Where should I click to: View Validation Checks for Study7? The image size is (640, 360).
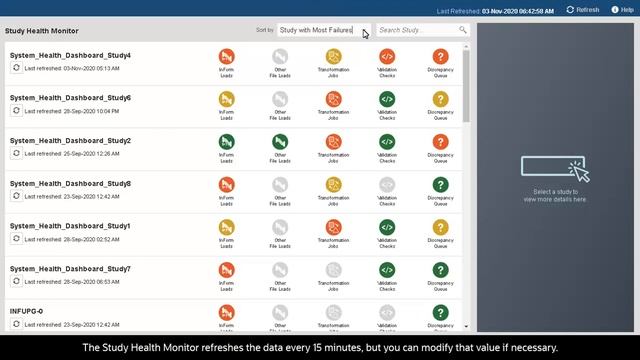pos(387,270)
